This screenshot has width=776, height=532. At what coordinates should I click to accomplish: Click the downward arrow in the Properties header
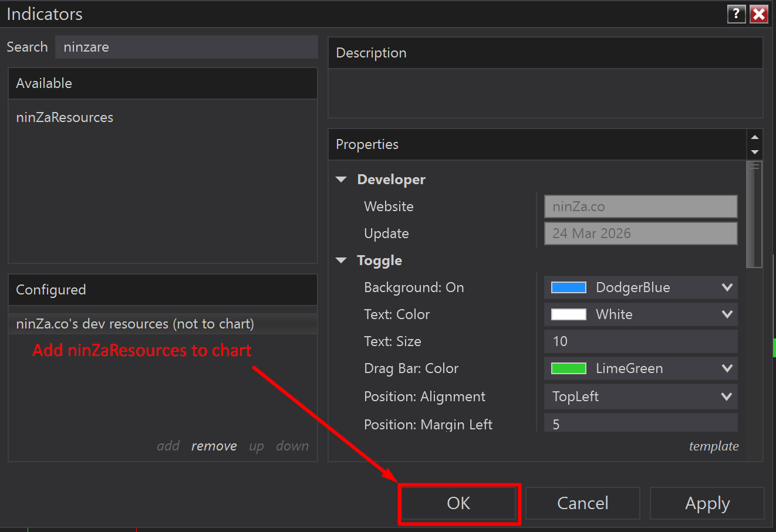coord(755,152)
